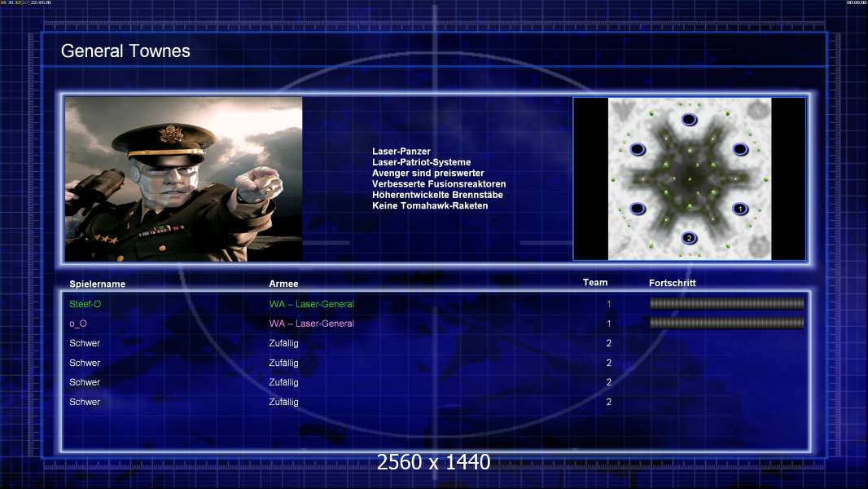Click the Laser-Panzer ability text
The width and height of the screenshot is (868, 489).
401,152
